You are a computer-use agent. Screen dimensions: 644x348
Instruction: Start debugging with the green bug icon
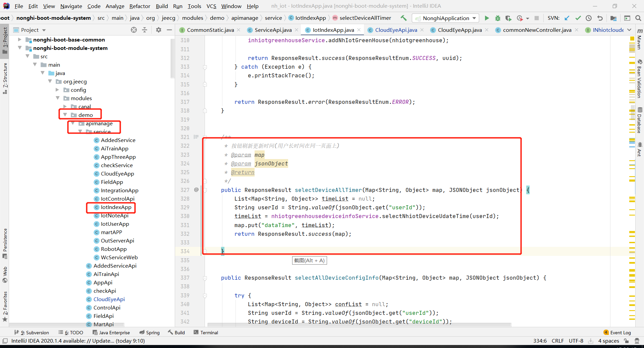pos(498,18)
